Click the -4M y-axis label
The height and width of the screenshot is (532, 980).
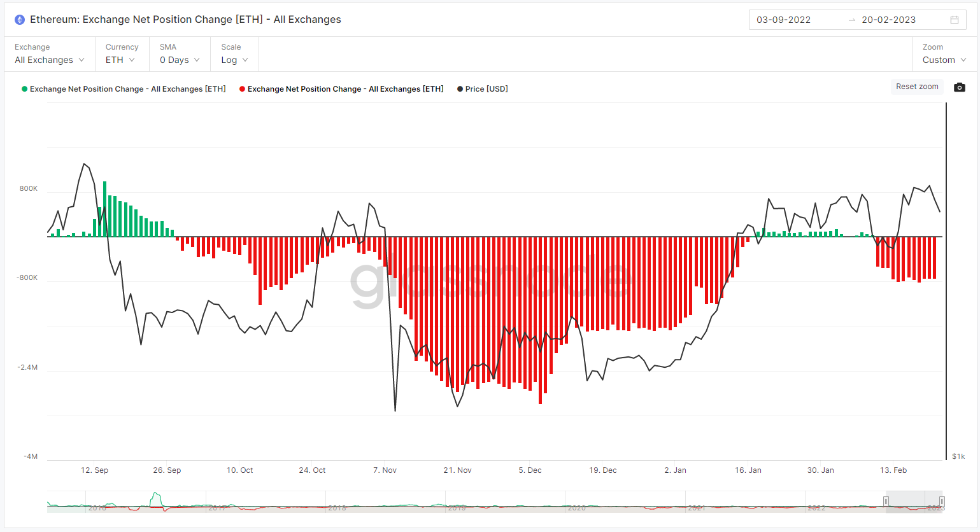pos(31,457)
